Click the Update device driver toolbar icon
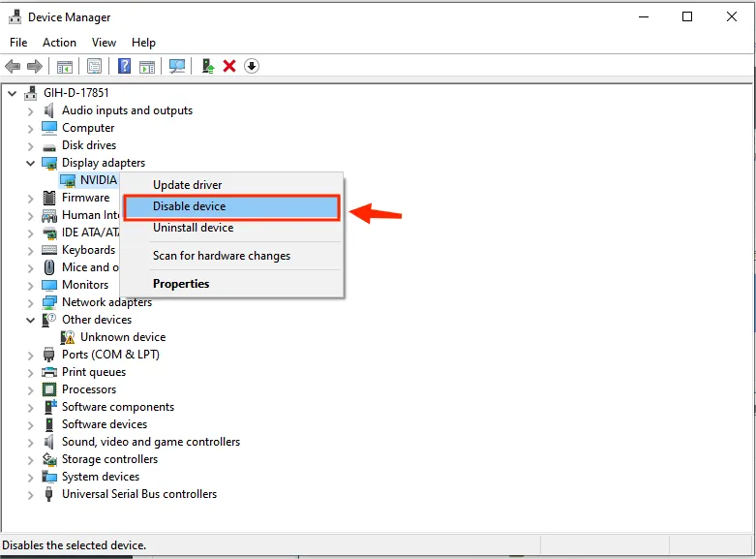This screenshot has width=756, height=559. click(208, 66)
